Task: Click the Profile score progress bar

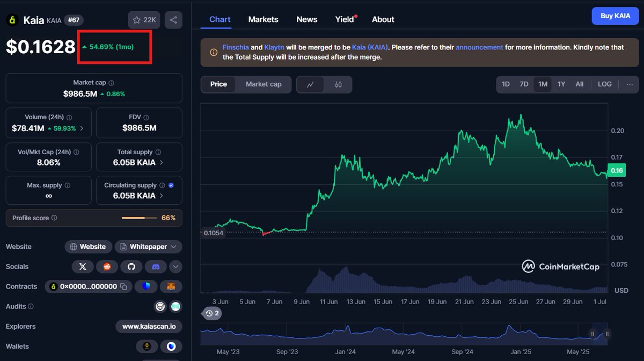Action: click(140, 218)
